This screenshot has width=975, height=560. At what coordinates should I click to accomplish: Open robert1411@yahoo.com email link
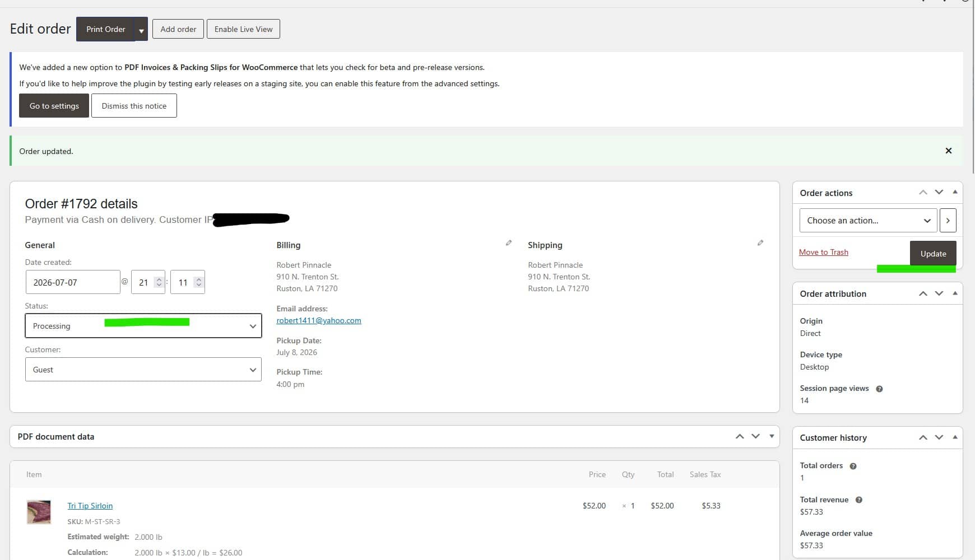coord(319,320)
